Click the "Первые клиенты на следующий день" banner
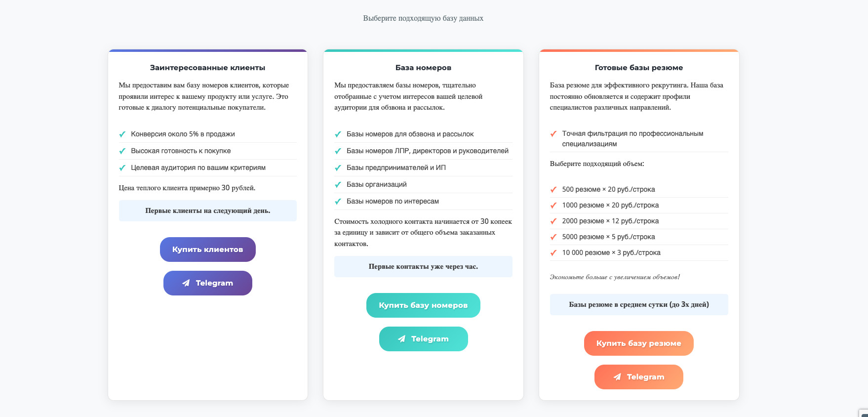The image size is (868, 417). pos(207,210)
